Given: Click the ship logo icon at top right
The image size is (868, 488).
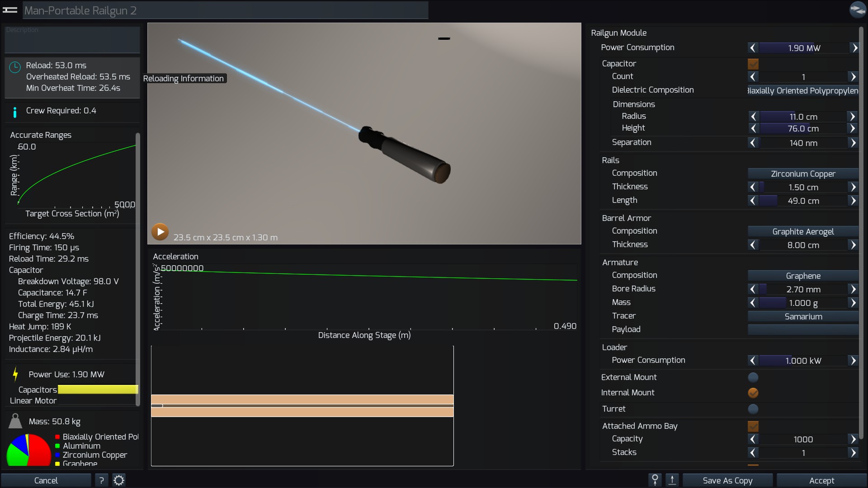Looking at the screenshot, I should coord(857,9).
